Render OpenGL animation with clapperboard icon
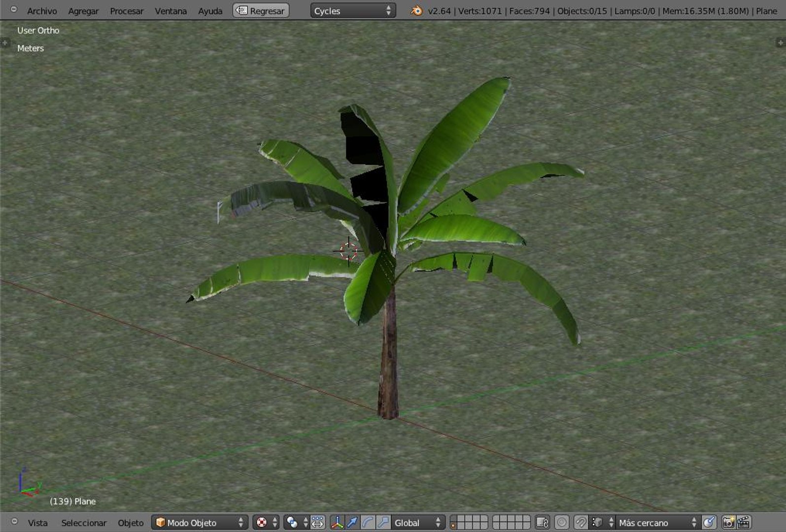786x532 pixels. click(744, 523)
